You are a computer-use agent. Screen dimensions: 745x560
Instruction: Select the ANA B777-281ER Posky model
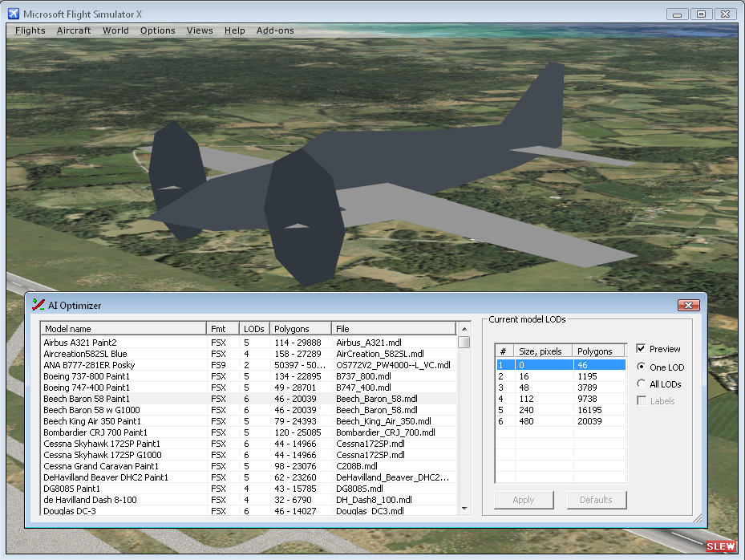(x=249, y=365)
